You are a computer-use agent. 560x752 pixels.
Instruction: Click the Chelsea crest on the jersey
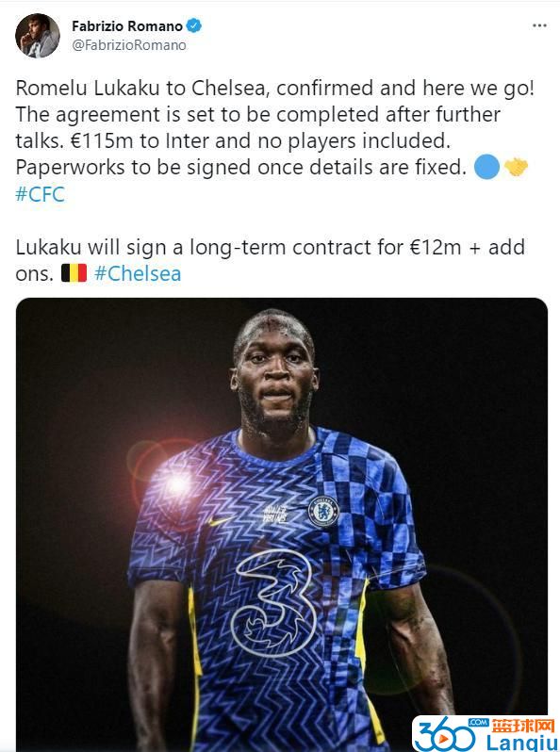coord(323,512)
